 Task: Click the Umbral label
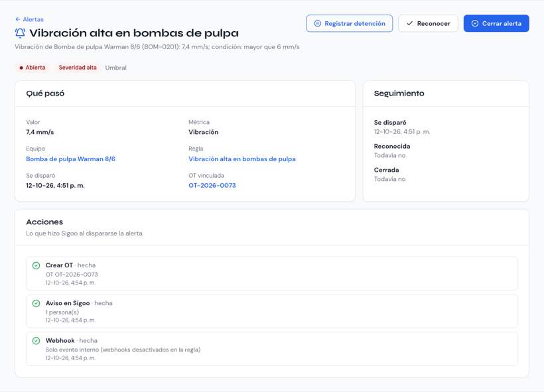(x=116, y=68)
